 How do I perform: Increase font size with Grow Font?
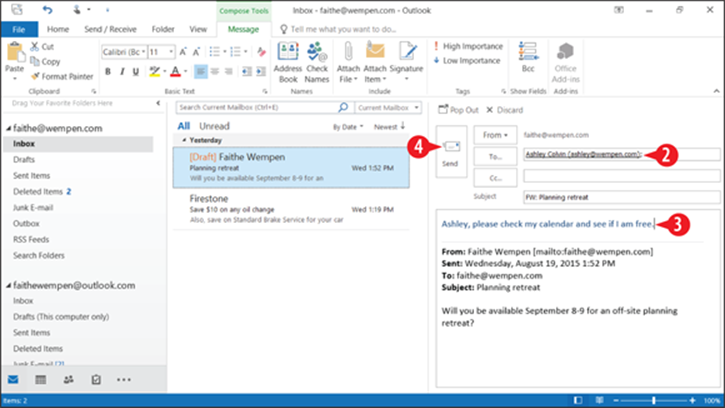click(183, 52)
